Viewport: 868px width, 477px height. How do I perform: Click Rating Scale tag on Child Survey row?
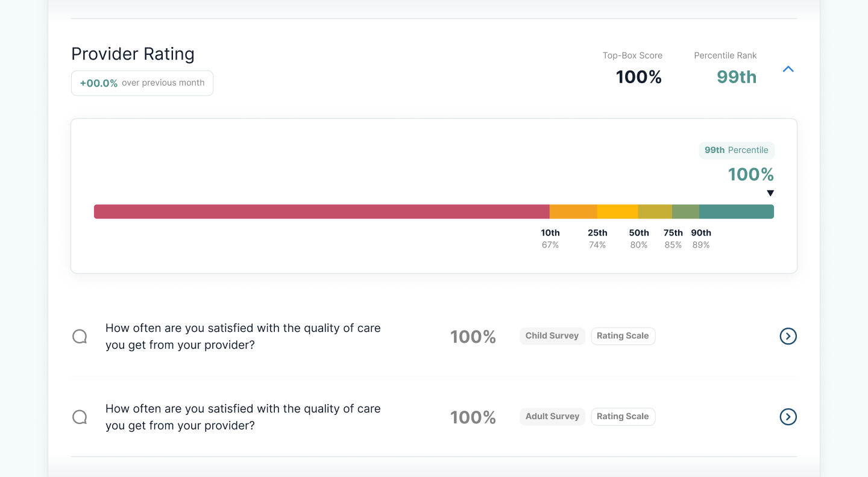pyautogui.click(x=623, y=336)
